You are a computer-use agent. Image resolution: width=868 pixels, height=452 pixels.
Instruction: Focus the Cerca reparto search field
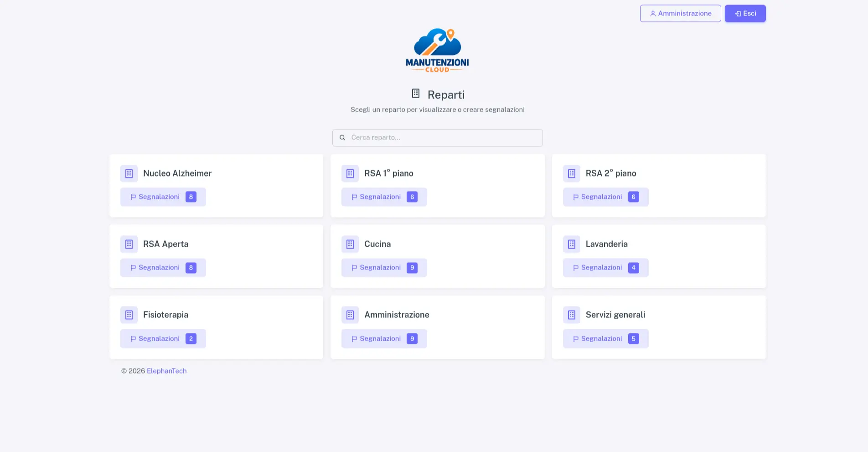coord(438,138)
